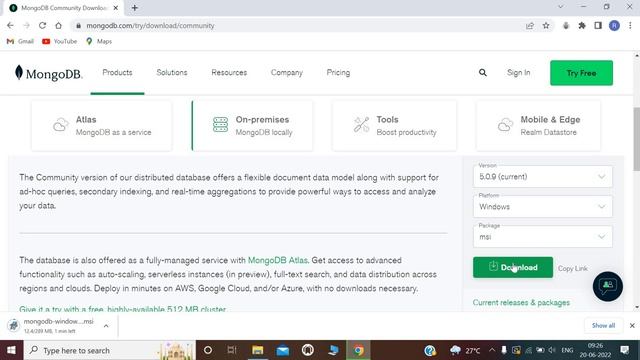Open the free 512 MB cluster link
The width and height of the screenshot is (640, 360).
[x=122, y=309]
